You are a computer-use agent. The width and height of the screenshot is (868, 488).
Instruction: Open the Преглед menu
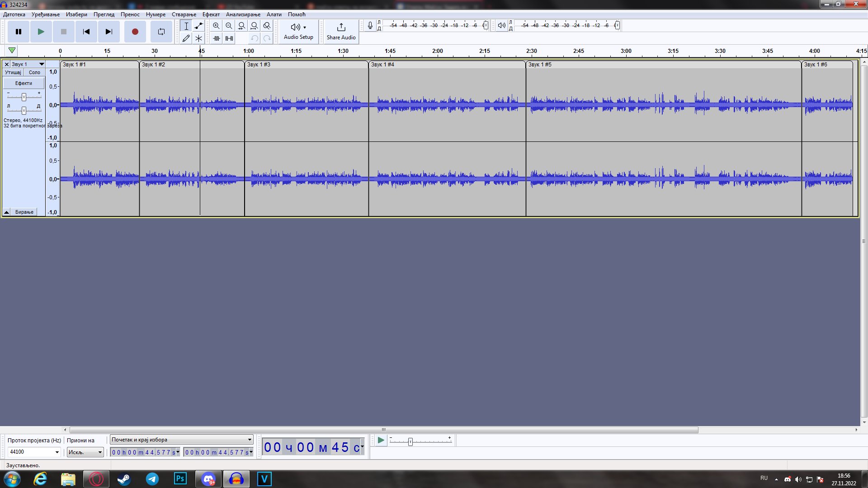click(104, 14)
